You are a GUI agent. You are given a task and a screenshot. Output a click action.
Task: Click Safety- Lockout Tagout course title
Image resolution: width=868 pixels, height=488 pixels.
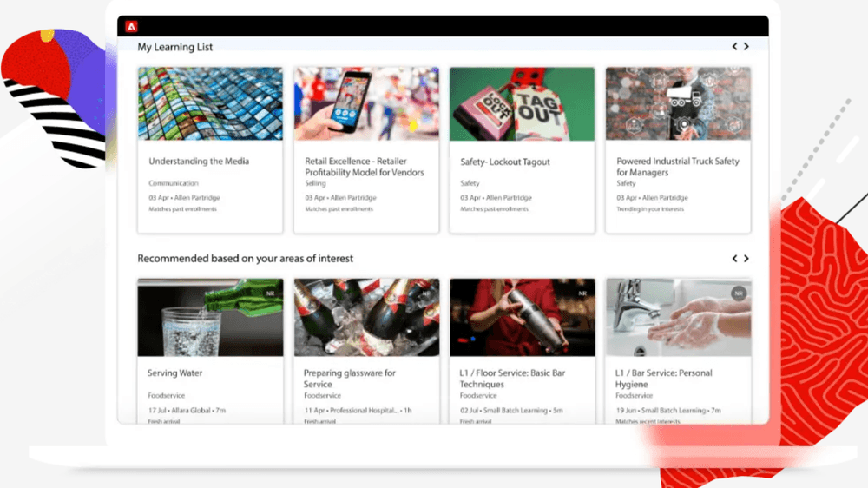[x=504, y=162]
